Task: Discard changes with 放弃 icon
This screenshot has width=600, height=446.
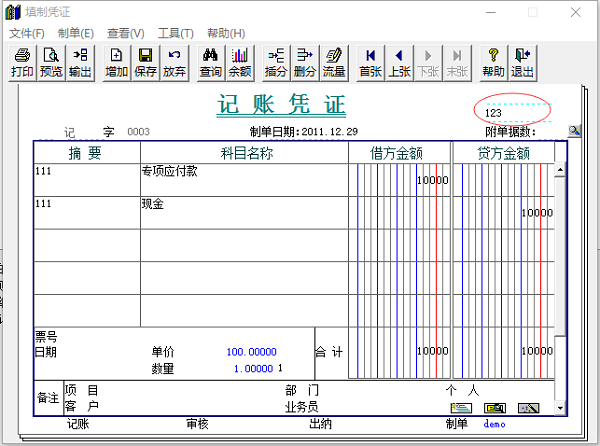Action: tap(174, 63)
